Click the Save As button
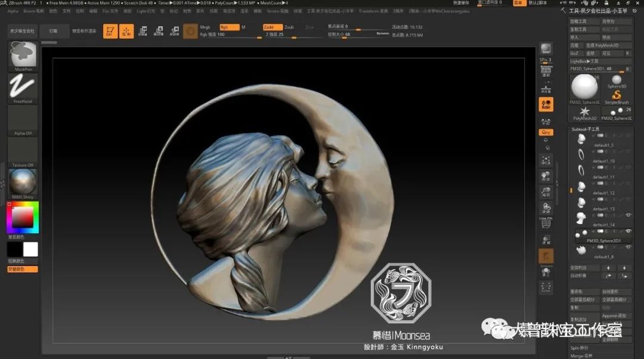The width and height of the screenshot is (644, 359). tap(616, 21)
